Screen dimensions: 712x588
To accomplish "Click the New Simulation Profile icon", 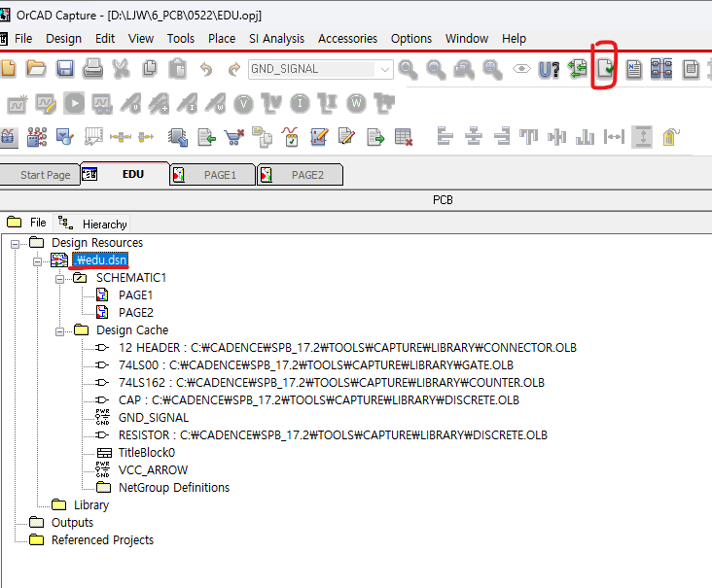I will tap(18, 104).
